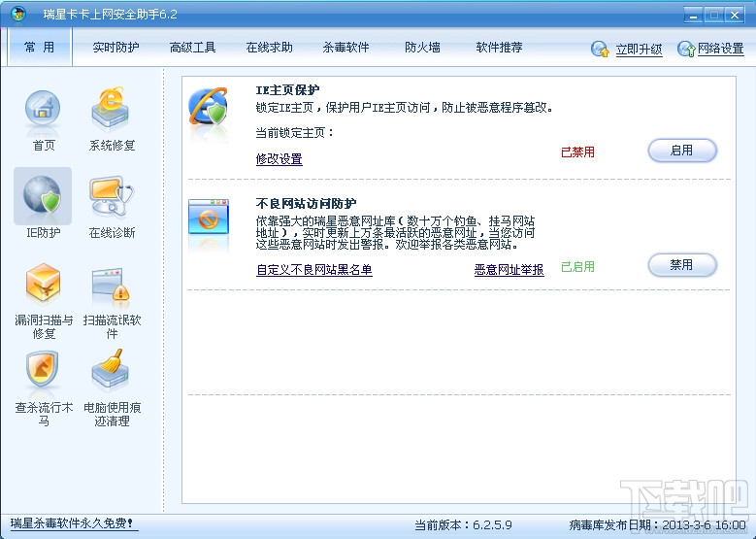Click the 不良网站访问防护 heading
756x539 pixels.
point(306,204)
